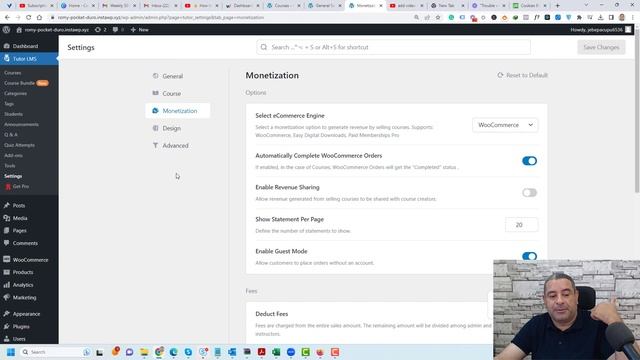Image resolution: width=640 pixels, height=360 pixels.
Task: Click the site home icon in admin bar
Action: (x=19, y=30)
